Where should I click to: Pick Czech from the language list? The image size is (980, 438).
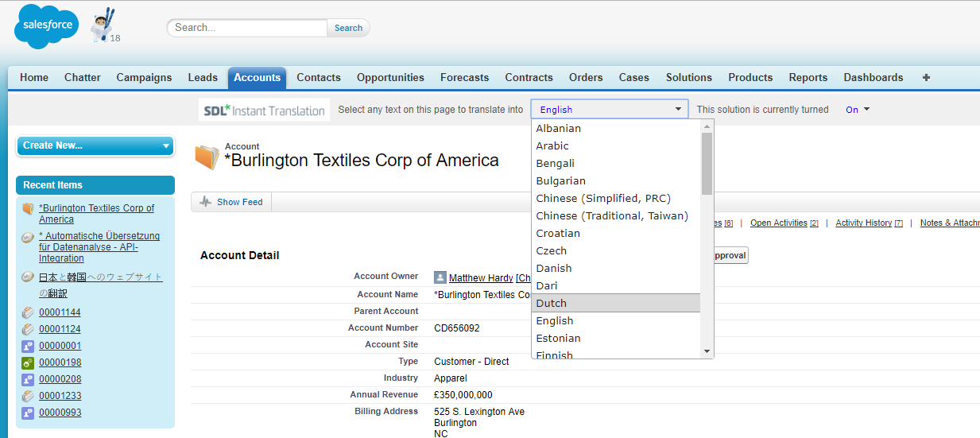(x=616, y=250)
